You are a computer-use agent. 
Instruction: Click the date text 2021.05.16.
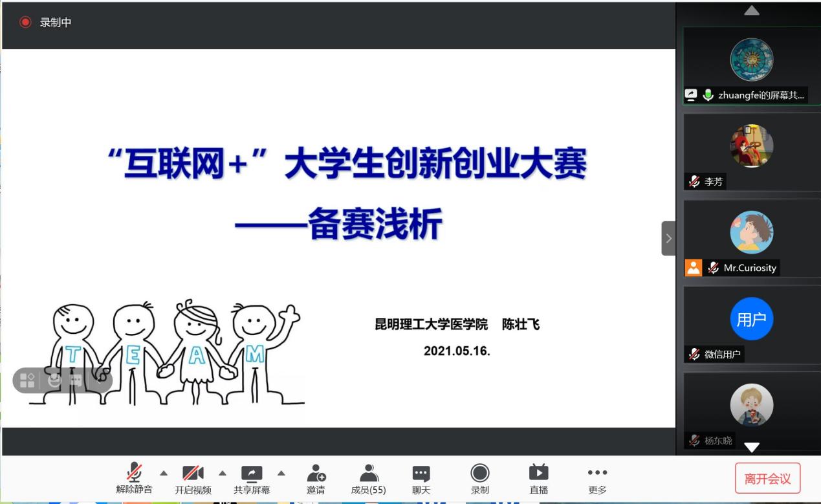pyautogui.click(x=457, y=351)
